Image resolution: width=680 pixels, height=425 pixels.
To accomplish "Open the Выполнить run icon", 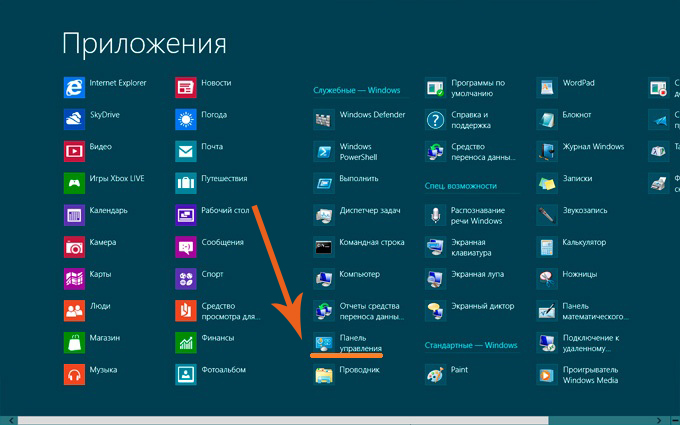I will [324, 183].
